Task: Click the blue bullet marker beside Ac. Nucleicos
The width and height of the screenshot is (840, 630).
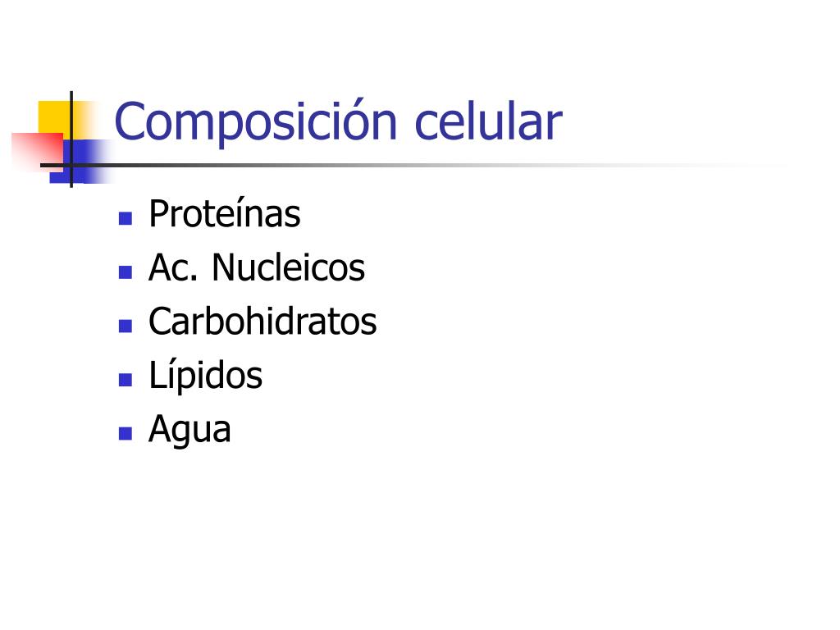Action: click(126, 272)
